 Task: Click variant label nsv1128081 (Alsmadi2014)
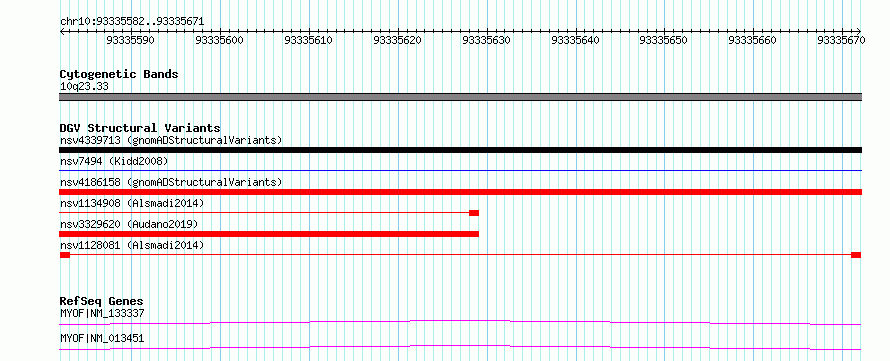click(x=132, y=245)
